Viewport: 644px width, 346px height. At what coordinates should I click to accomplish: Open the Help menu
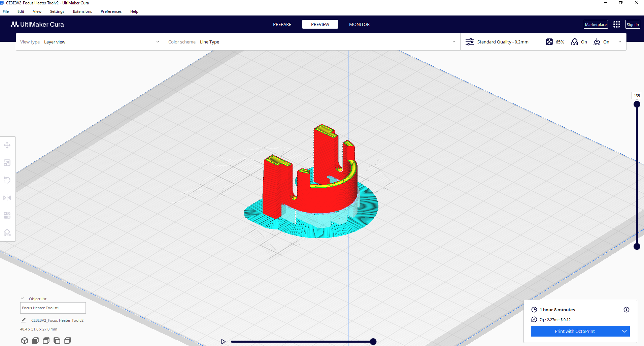(x=134, y=11)
